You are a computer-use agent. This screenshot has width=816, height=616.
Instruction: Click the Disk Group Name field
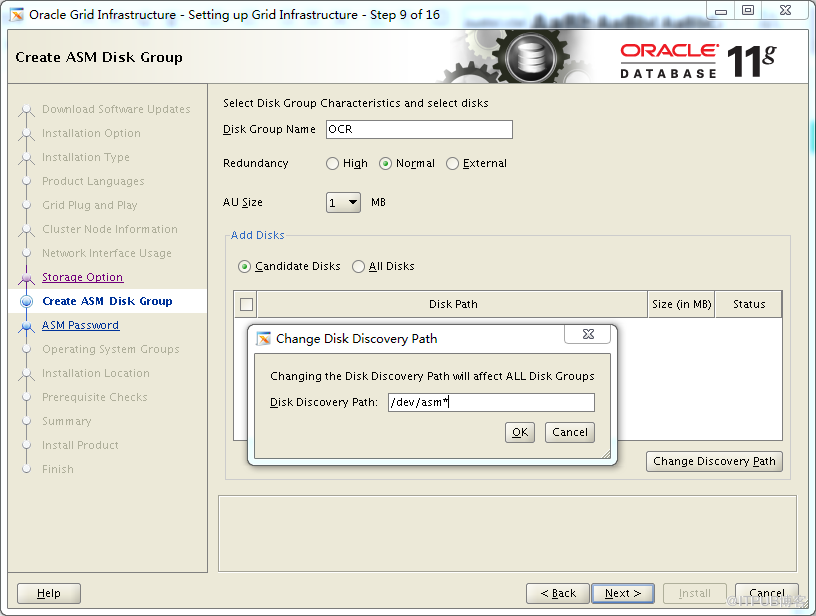(x=419, y=130)
